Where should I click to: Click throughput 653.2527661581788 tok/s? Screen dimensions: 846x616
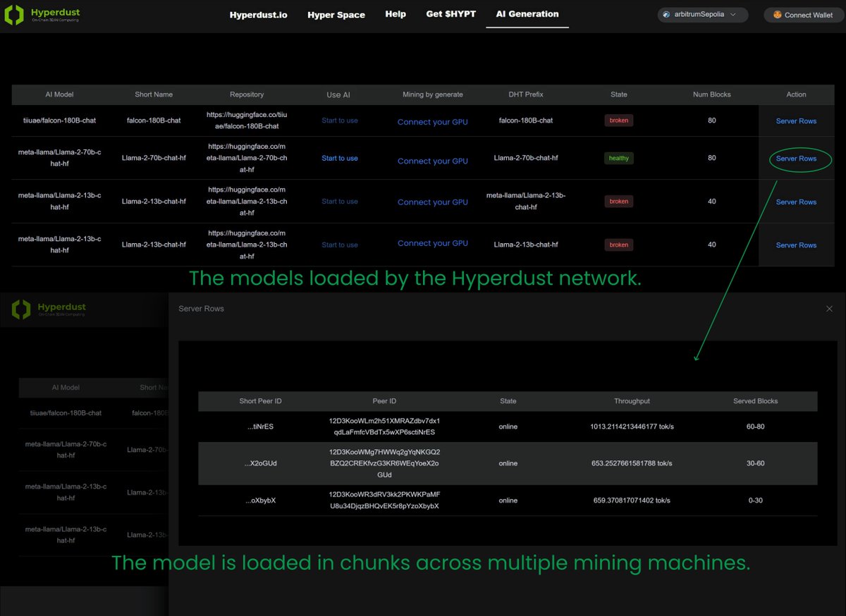point(632,463)
